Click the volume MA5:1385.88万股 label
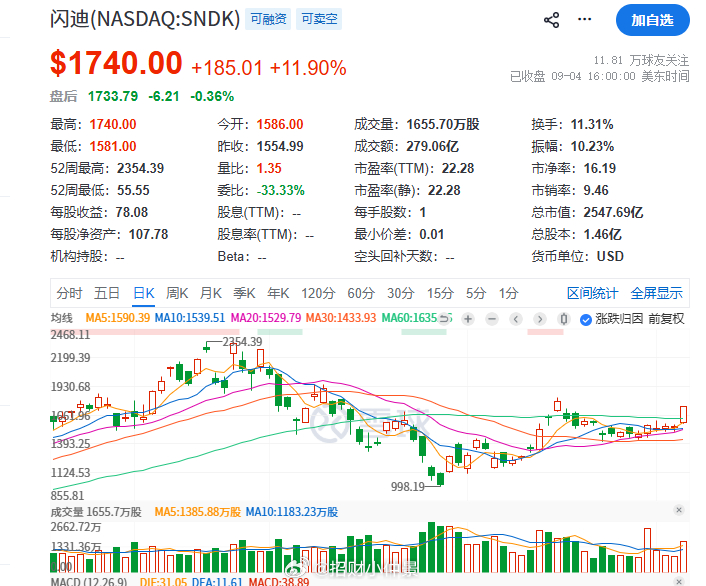Viewport: 706px width, 586px height. tap(198, 512)
